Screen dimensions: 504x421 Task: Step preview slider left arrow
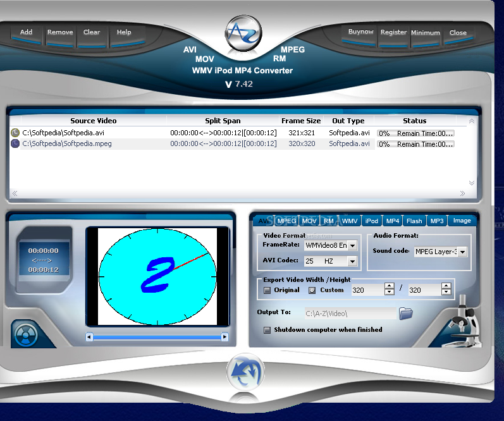(89, 337)
